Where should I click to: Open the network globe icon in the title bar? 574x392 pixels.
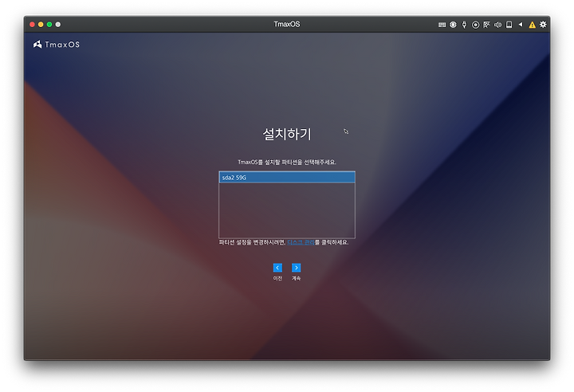coord(453,25)
